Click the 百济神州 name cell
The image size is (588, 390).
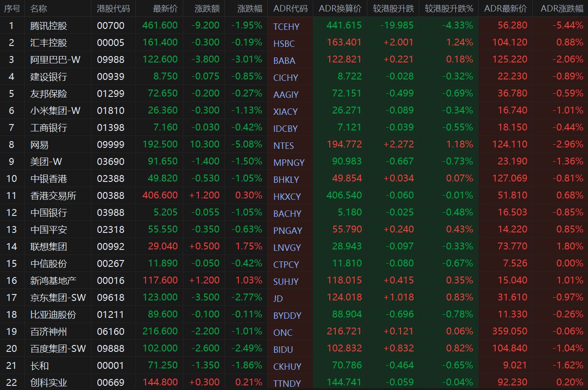tap(49, 332)
